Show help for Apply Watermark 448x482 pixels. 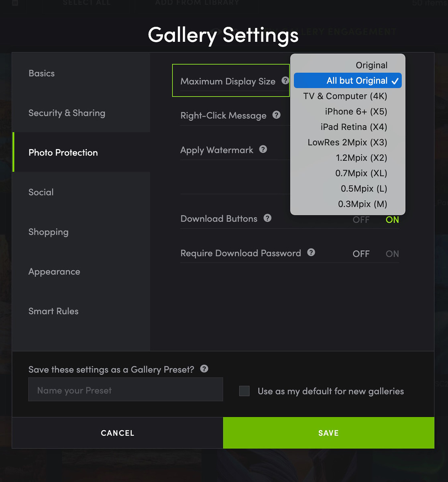click(x=263, y=149)
